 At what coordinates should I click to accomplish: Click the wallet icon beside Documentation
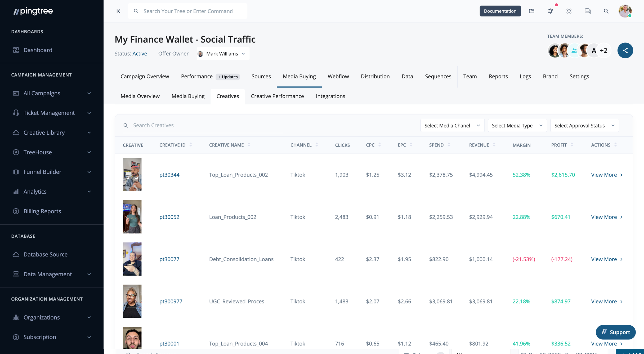point(531,11)
